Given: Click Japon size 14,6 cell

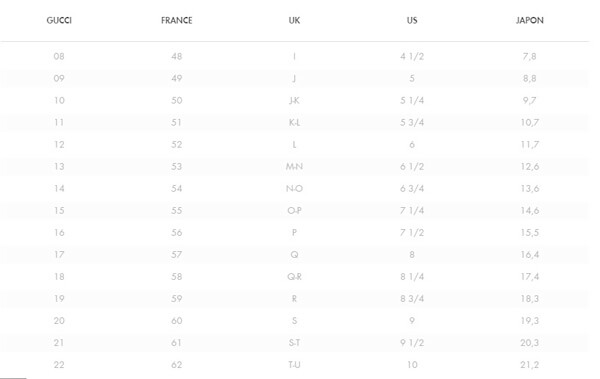Looking at the screenshot, I should [530, 211].
